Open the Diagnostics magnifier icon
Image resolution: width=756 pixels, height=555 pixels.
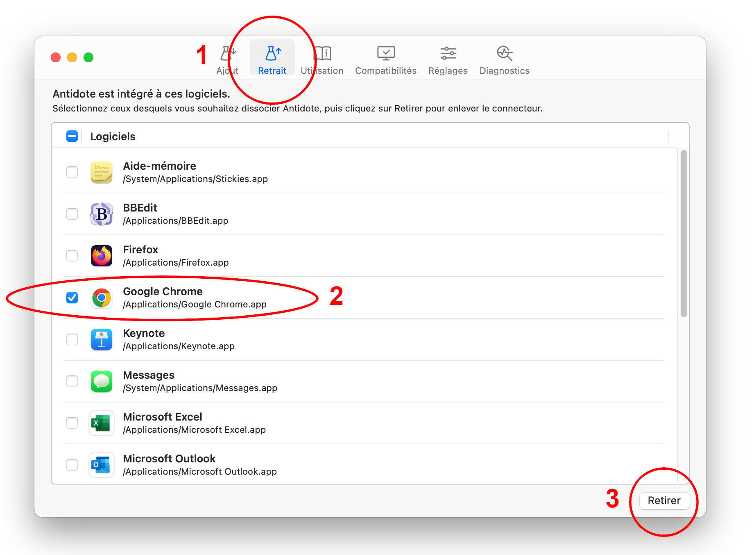[x=504, y=53]
